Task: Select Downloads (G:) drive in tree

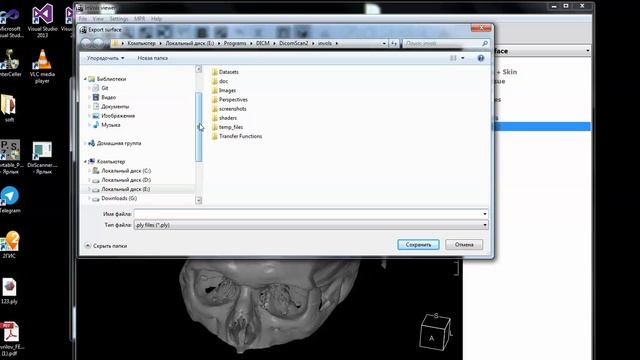Action: [119, 198]
